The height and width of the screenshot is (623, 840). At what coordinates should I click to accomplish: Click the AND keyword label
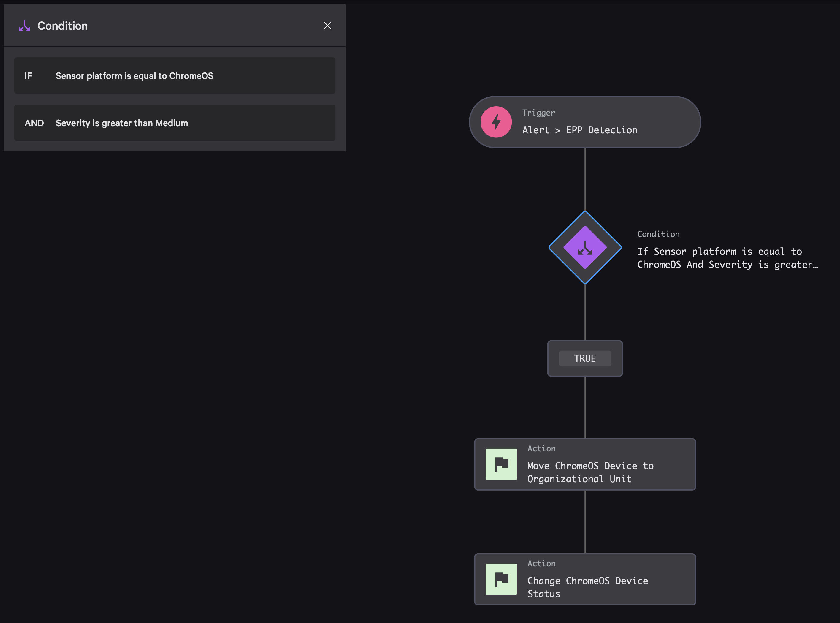pyautogui.click(x=34, y=123)
